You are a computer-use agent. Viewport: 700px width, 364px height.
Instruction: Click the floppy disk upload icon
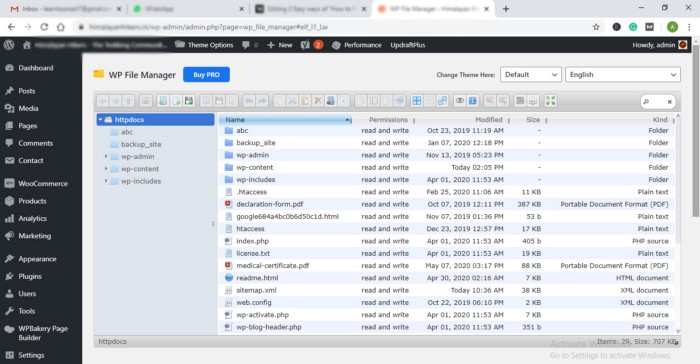189,101
